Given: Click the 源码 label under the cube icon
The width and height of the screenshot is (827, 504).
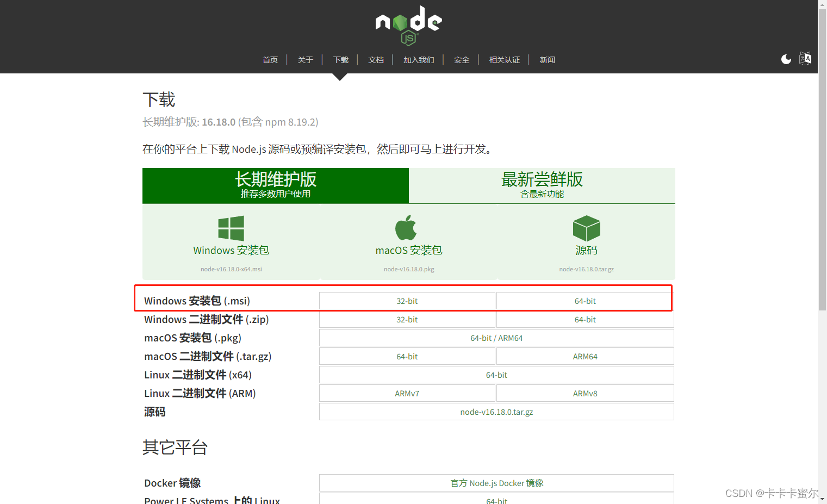Looking at the screenshot, I should [x=587, y=250].
